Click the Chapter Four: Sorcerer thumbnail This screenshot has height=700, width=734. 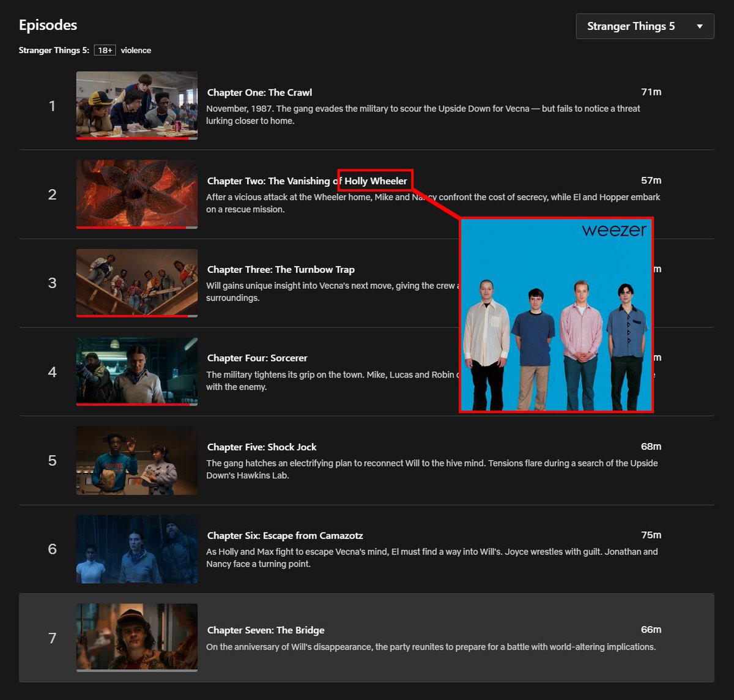click(x=136, y=371)
